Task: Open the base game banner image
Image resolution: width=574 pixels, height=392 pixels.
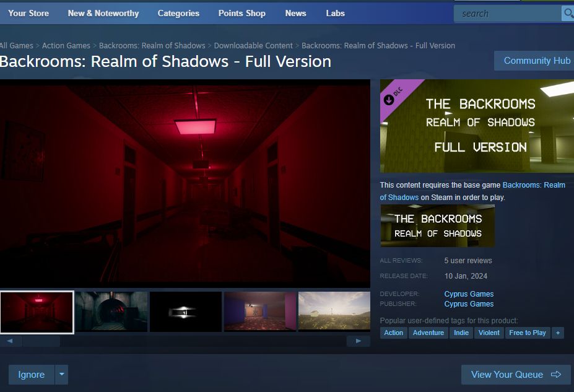Action: tap(437, 225)
